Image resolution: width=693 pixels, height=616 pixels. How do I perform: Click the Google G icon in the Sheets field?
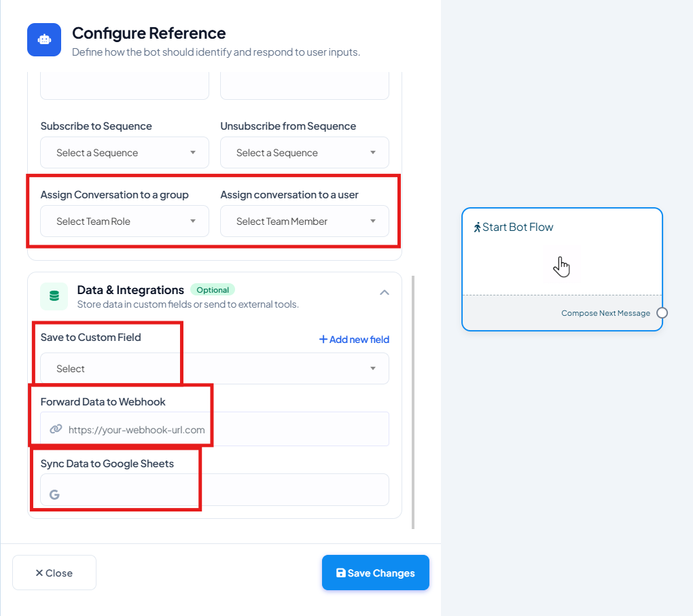click(x=54, y=494)
